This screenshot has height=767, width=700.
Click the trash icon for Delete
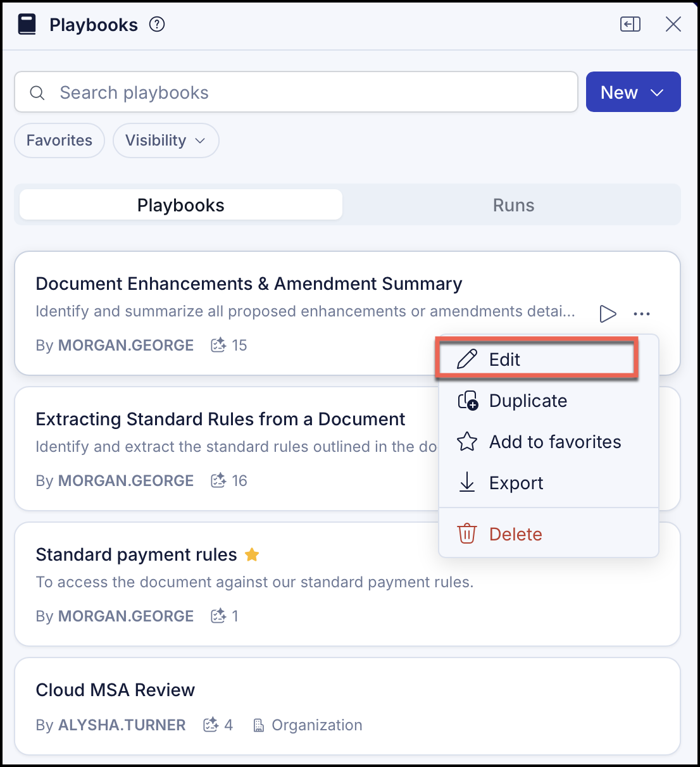(x=467, y=533)
